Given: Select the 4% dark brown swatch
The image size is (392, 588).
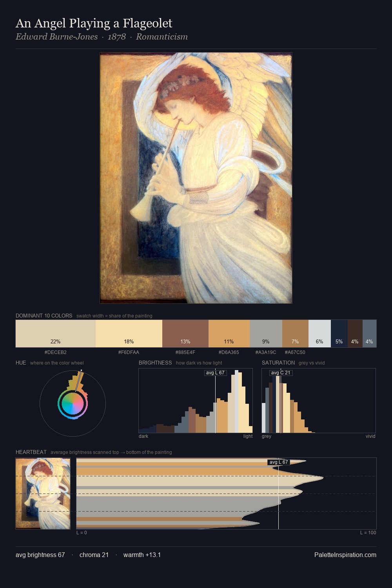Looking at the screenshot, I should click(355, 334).
